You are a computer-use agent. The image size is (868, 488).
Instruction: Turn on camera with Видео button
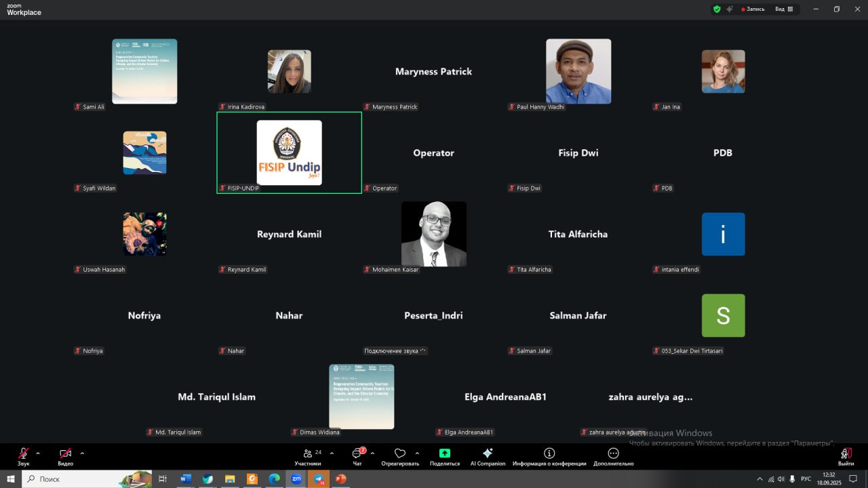pos(65,455)
